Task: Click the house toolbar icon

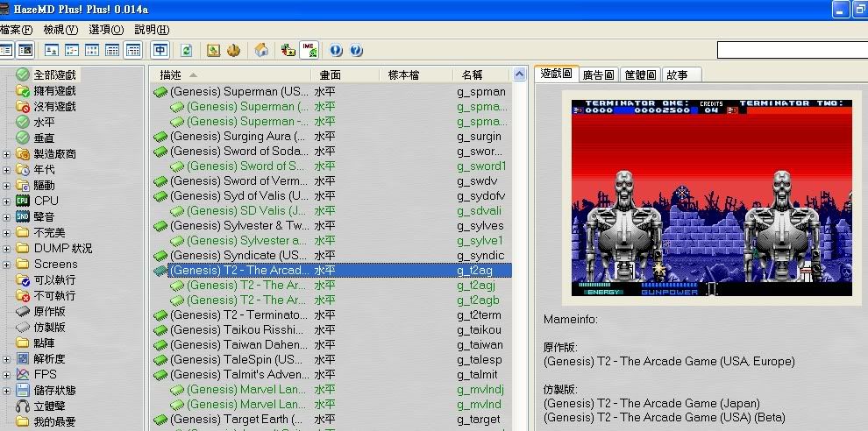Action: (x=261, y=50)
